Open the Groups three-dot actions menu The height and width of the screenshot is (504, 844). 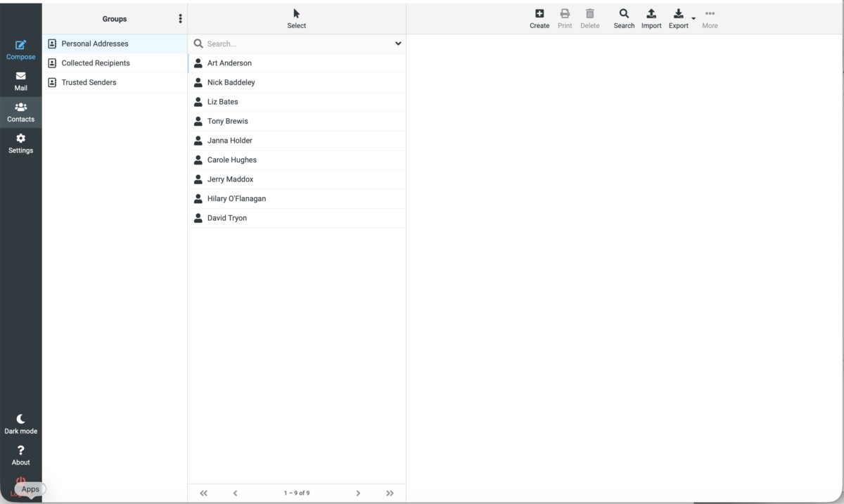click(x=180, y=19)
